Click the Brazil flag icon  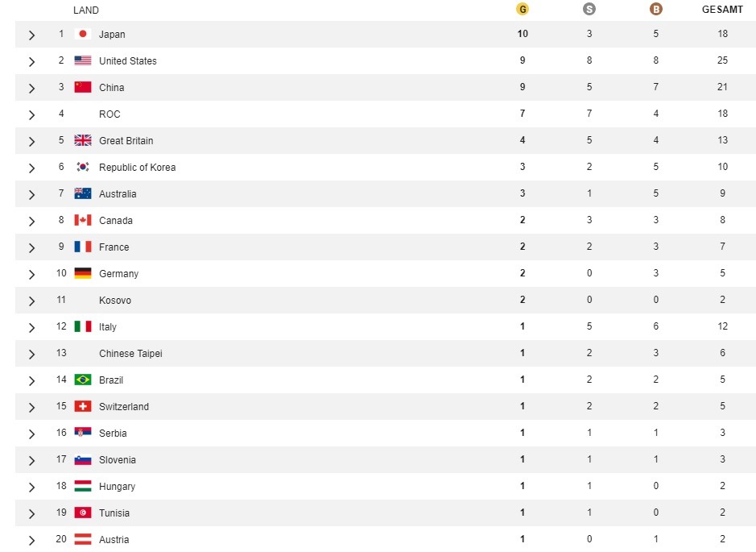[83, 380]
